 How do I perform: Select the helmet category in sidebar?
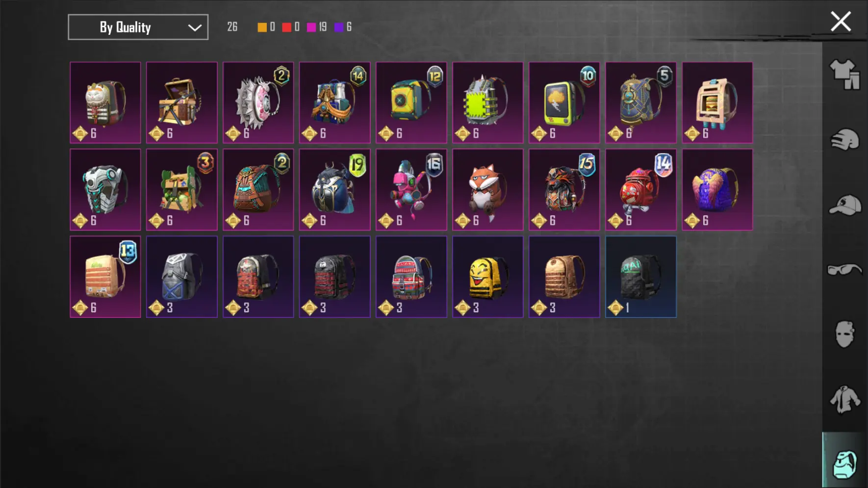(x=845, y=140)
